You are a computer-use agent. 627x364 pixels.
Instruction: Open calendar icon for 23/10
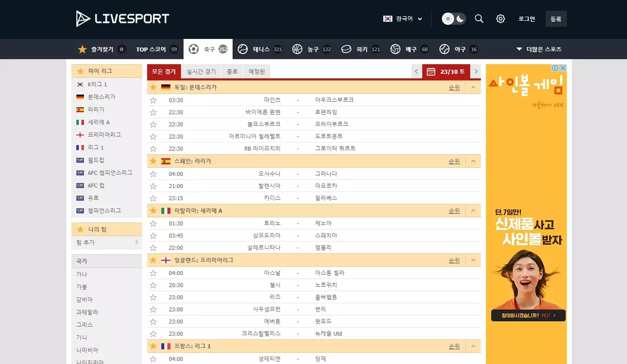coord(431,72)
